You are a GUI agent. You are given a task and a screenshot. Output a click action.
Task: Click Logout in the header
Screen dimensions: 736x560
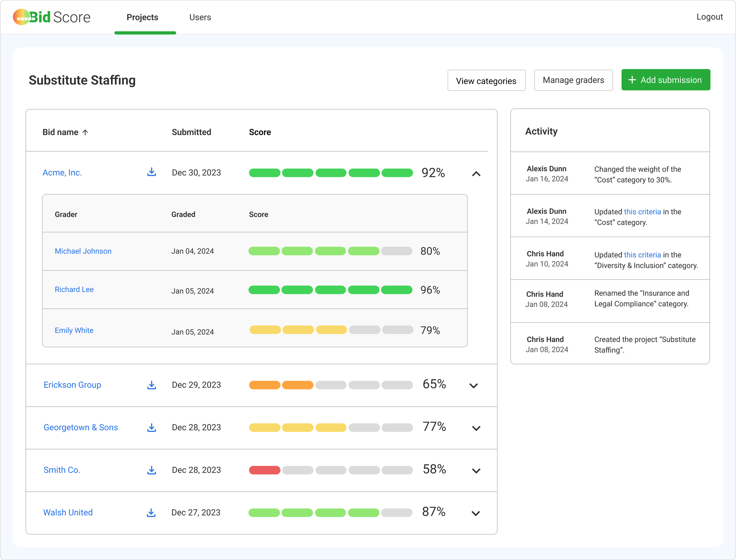(709, 17)
